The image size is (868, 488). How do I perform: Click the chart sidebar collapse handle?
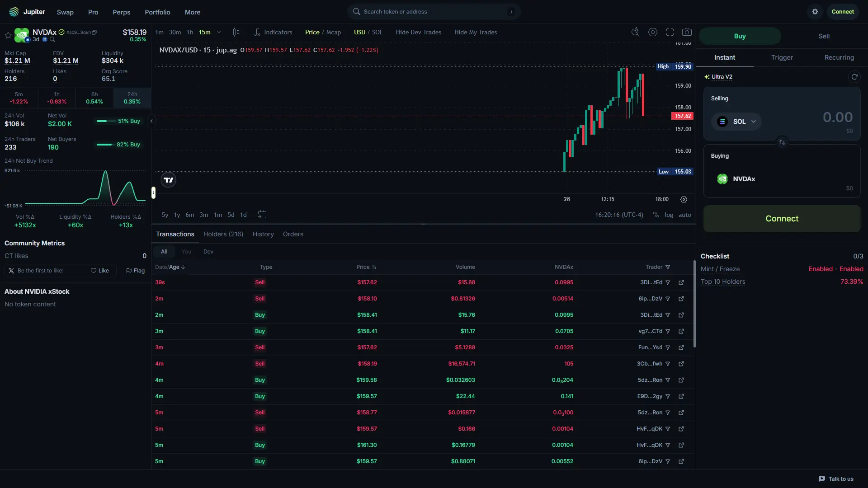[x=153, y=193]
